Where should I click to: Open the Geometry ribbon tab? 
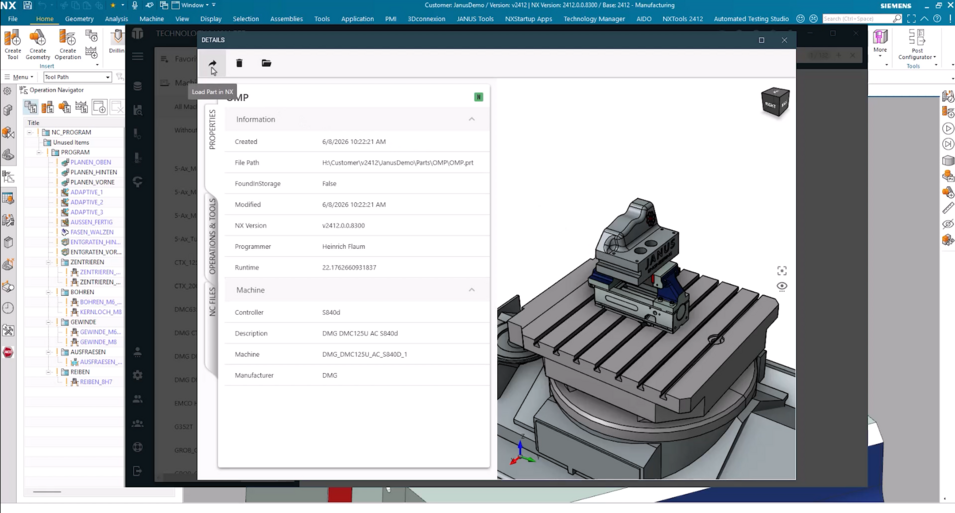tap(79, 19)
